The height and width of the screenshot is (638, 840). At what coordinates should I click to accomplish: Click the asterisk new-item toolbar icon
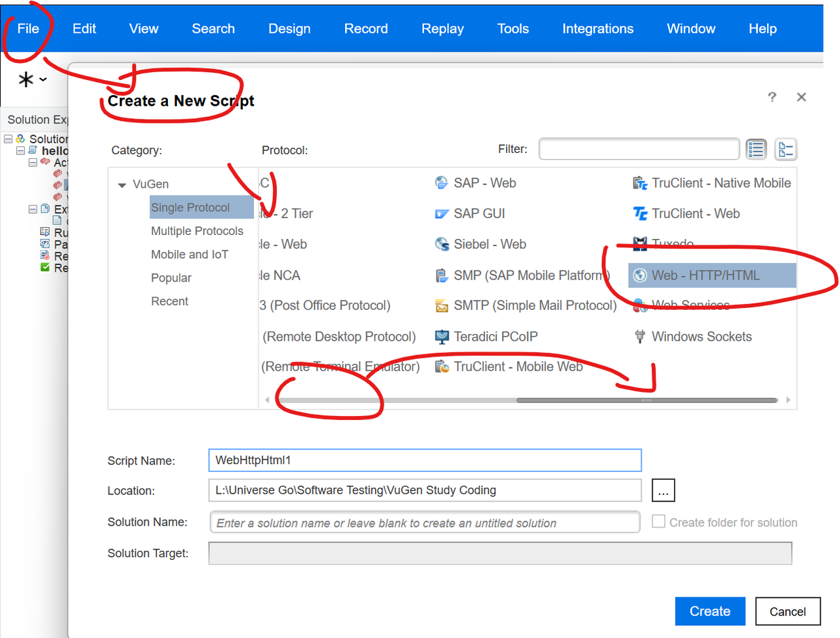[26, 80]
